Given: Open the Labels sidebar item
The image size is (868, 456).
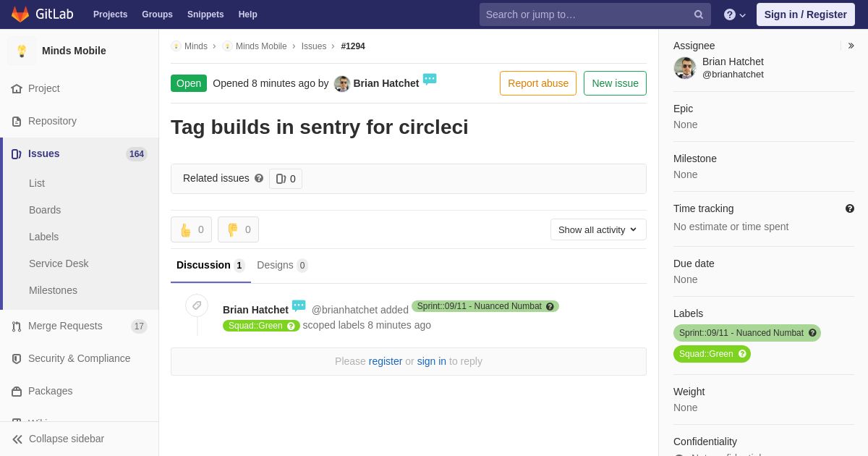Looking at the screenshot, I should [x=43, y=237].
